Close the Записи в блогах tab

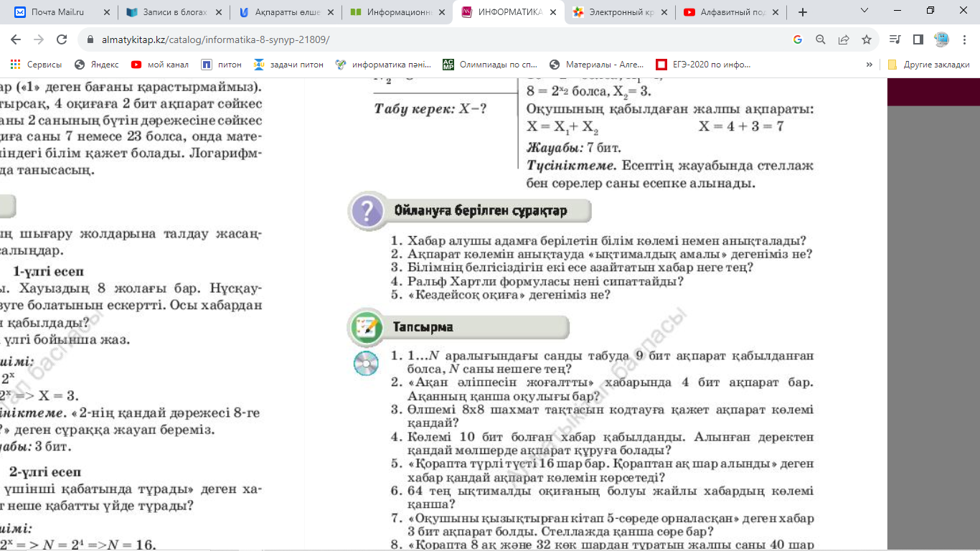point(219,12)
